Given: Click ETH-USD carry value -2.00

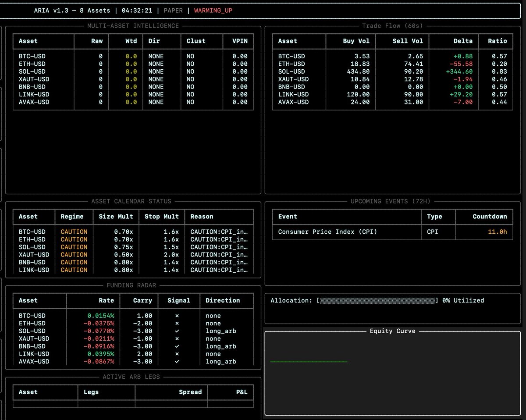Looking at the screenshot, I should (x=142, y=323).
